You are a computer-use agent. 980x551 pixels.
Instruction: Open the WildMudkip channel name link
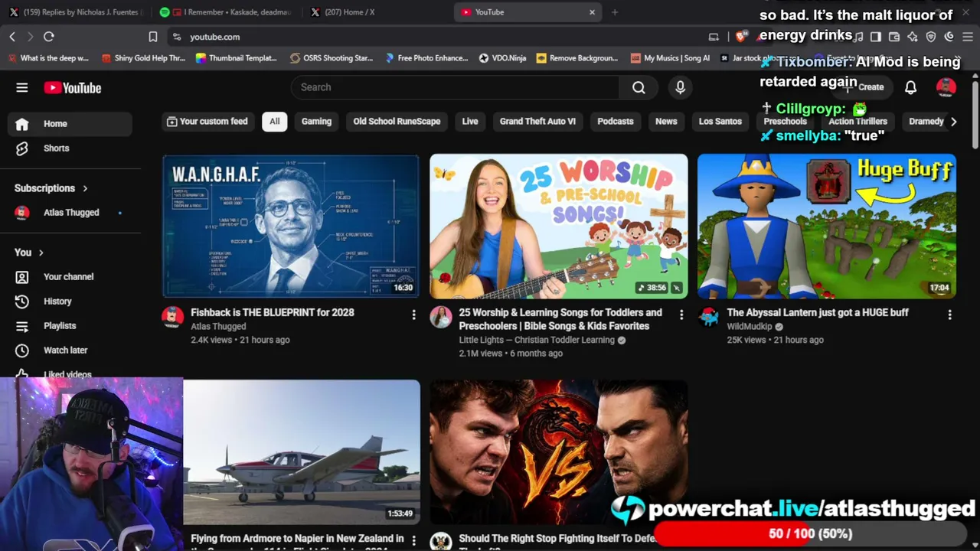750,326
